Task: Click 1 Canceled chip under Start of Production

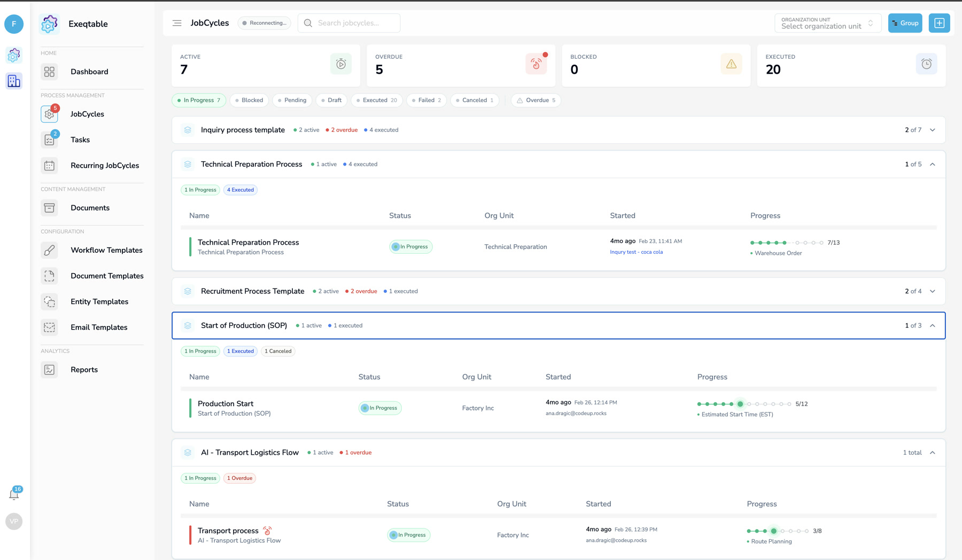Action: coord(278,351)
